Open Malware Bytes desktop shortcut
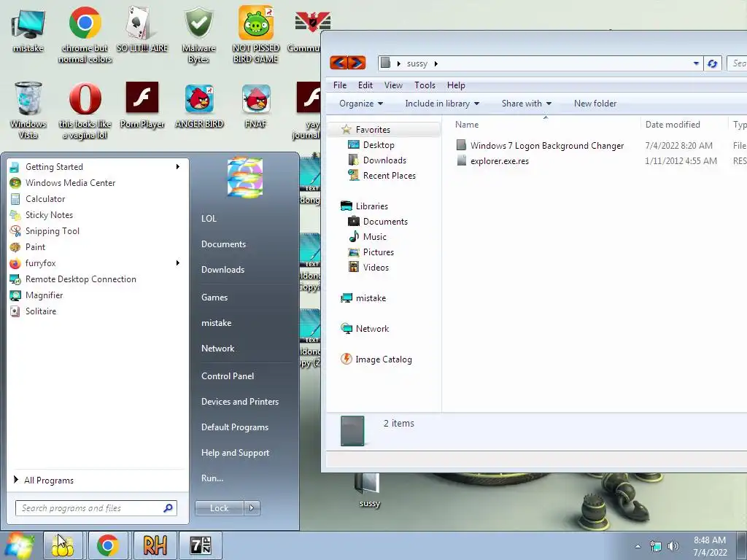Screen dimensions: 747x560 pyautogui.click(x=198, y=34)
